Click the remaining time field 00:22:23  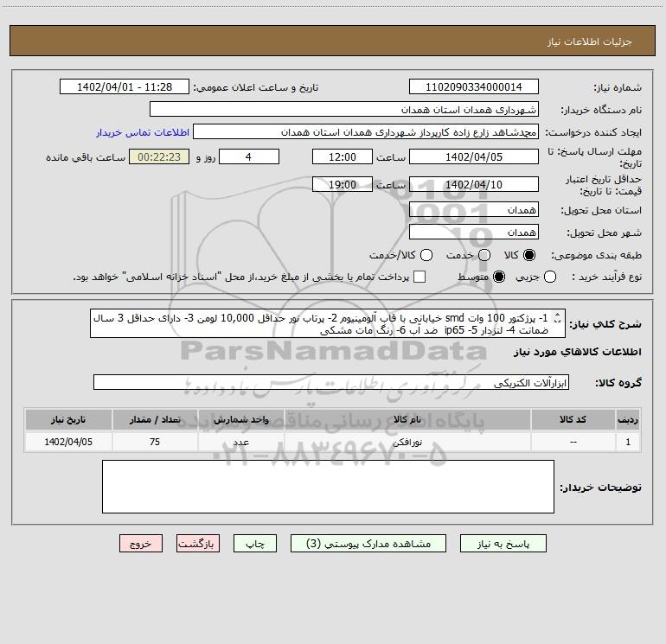159,157
